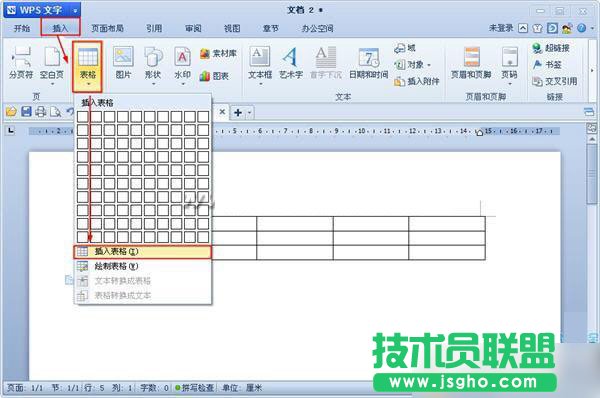600x398 pixels.
Task: Switch to the 视图 tab
Action: [232, 28]
